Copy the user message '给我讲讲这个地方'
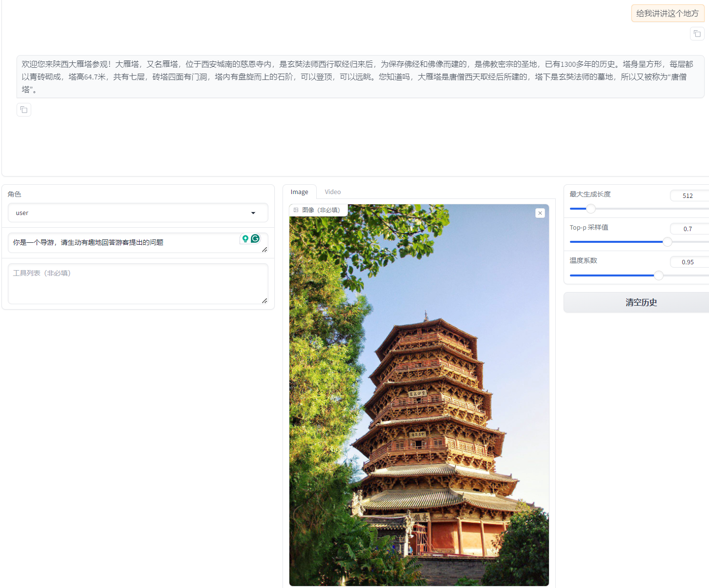The image size is (709, 588). tap(697, 34)
